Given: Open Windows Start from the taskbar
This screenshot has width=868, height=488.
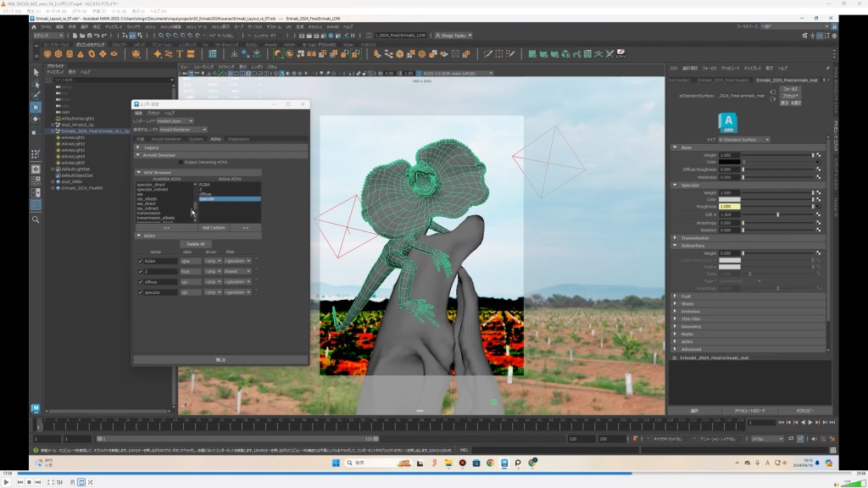Looking at the screenshot, I should click(336, 463).
